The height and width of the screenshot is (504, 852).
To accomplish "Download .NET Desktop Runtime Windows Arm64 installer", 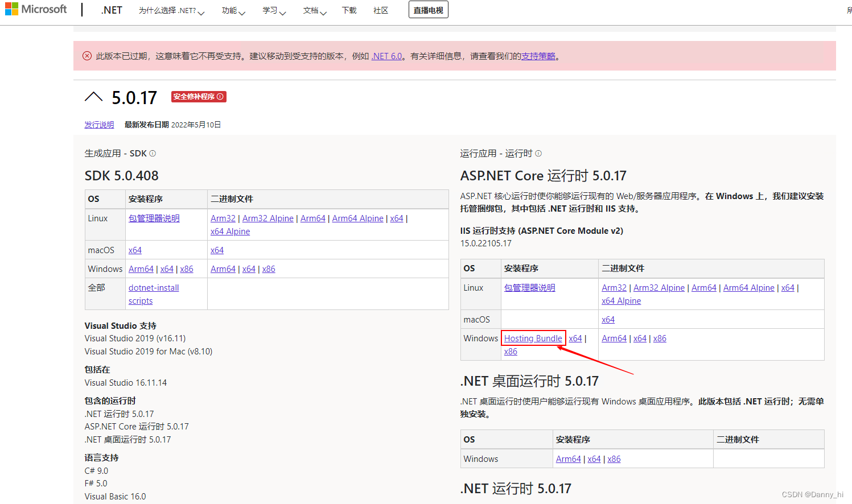I will (x=569, y=459).
